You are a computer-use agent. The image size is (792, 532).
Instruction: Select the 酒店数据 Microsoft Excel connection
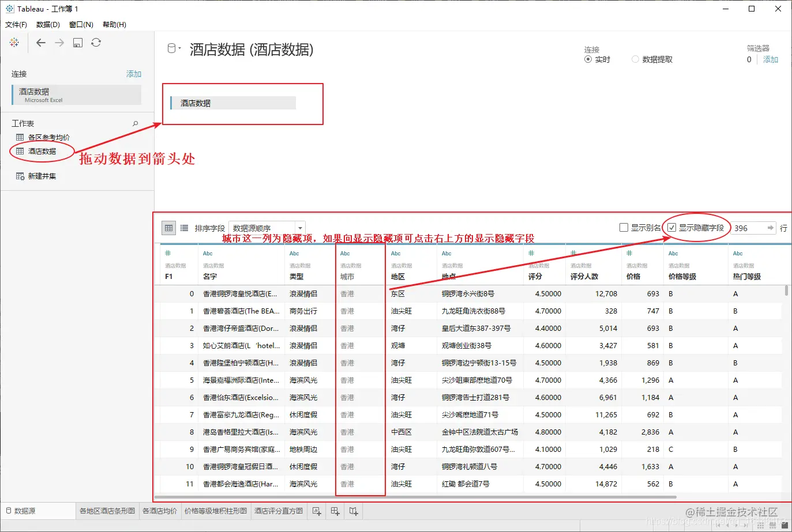pos(76,95)
